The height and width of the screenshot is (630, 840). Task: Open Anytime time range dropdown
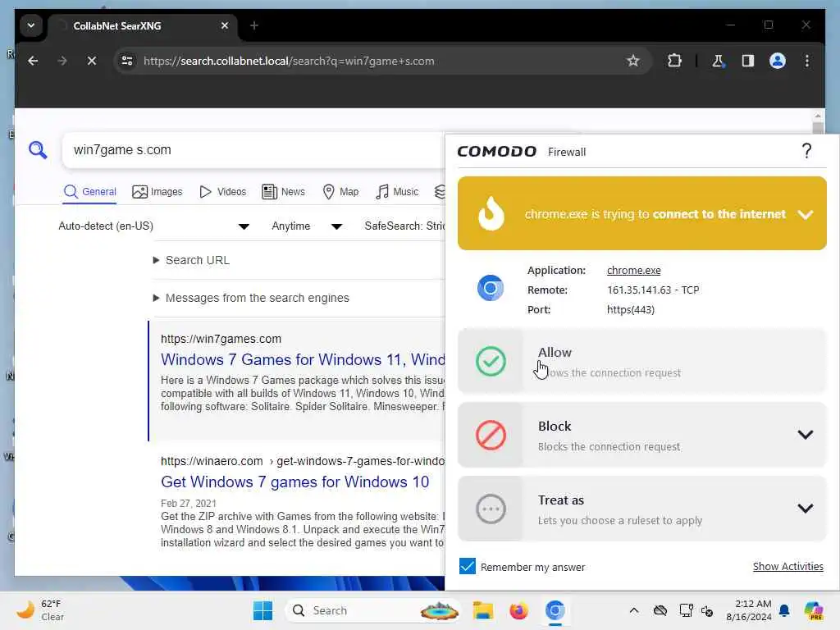coord(307,226)
